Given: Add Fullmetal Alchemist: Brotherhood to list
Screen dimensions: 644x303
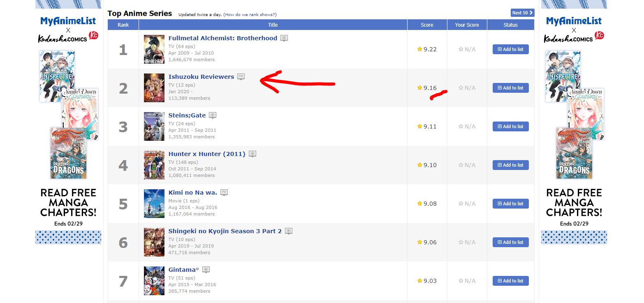Looking at the screenshot, I should (510, 49).
